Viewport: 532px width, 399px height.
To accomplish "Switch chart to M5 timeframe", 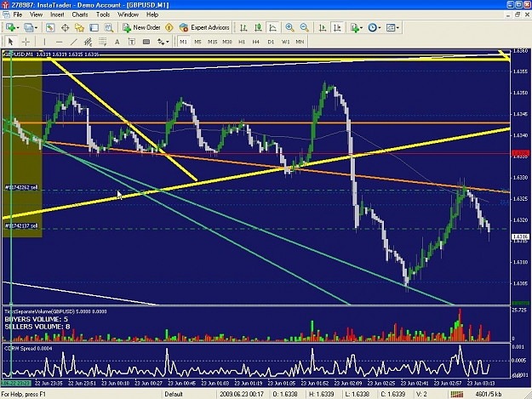I will tap(197, 42).
